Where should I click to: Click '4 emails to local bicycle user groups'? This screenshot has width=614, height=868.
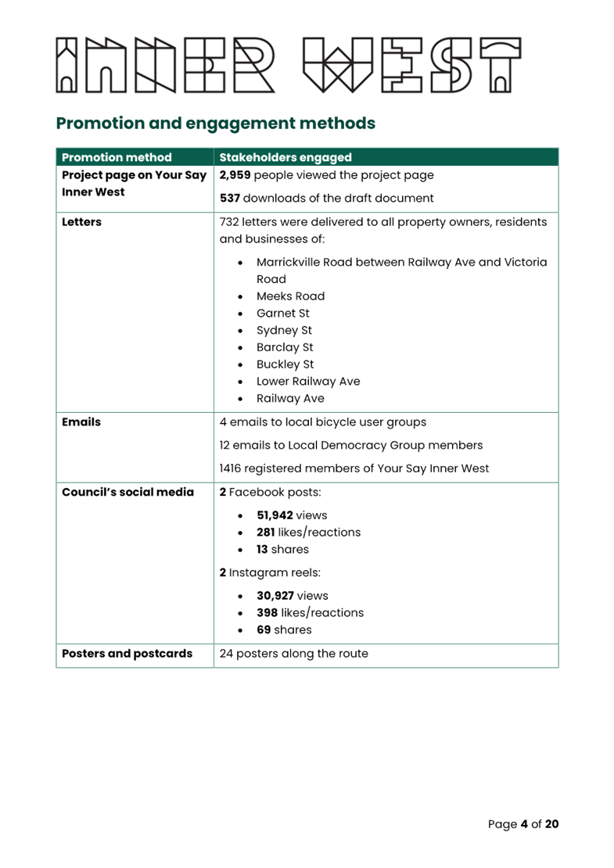[x=323, y=422]
